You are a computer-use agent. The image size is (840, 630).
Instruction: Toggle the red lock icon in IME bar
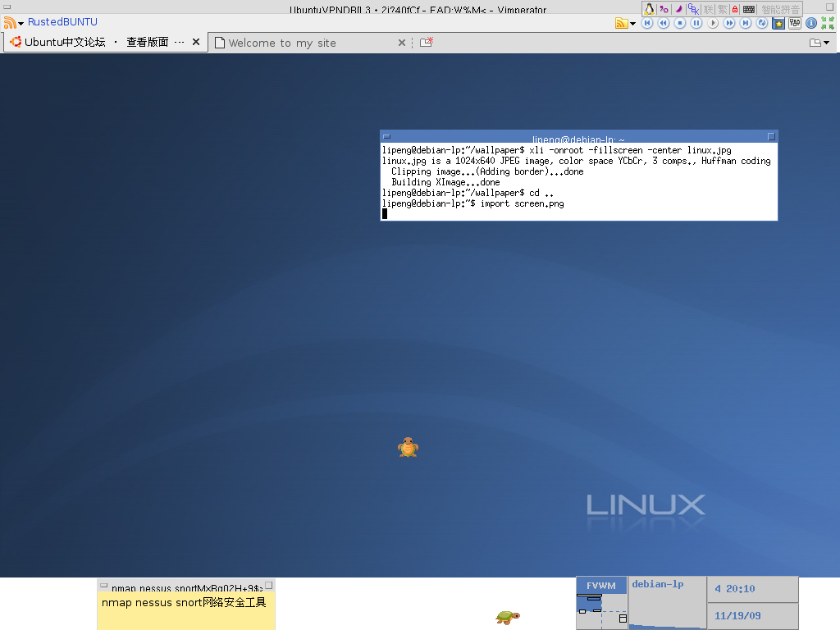(735, 9)
